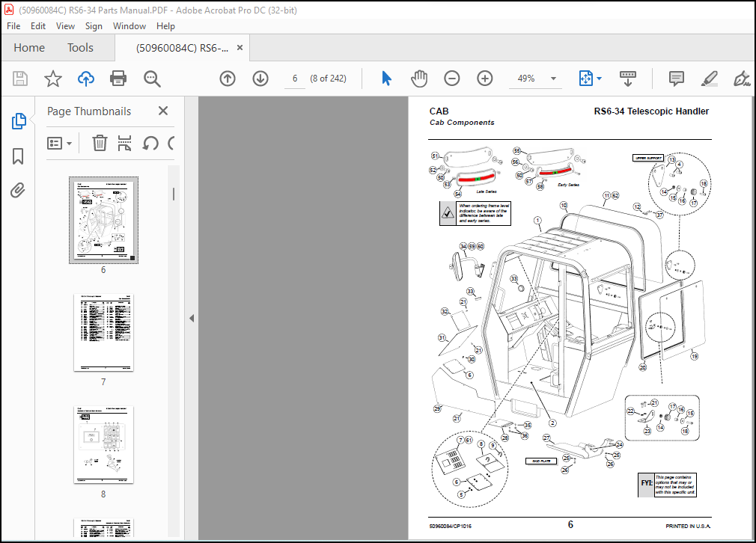Click 'RS6-34 Telescopic Handler' title text
The image size is (756, 543).
[x=651, y=111]
